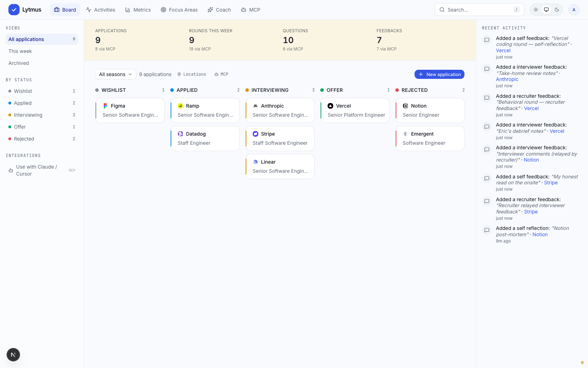The height and width of the screenshot is (368, 588).
Task: Filter by Applied status in sidebar
Action: click(42, 103)
